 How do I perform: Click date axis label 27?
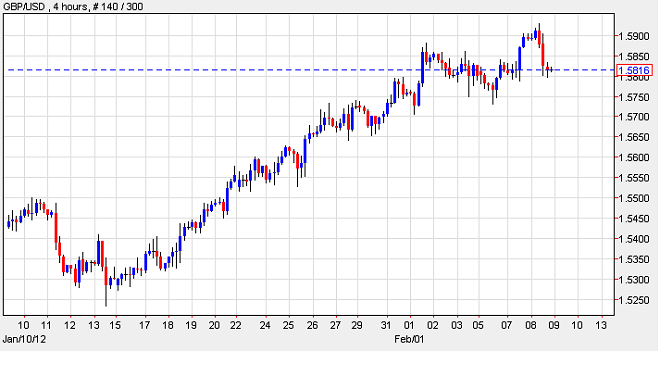click(x=335, y=326)
